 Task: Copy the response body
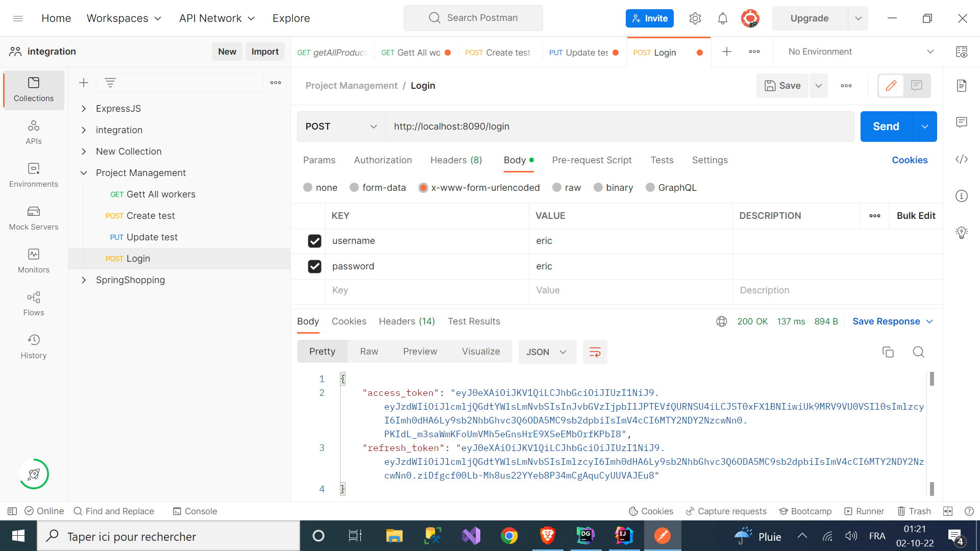(888, 352)
